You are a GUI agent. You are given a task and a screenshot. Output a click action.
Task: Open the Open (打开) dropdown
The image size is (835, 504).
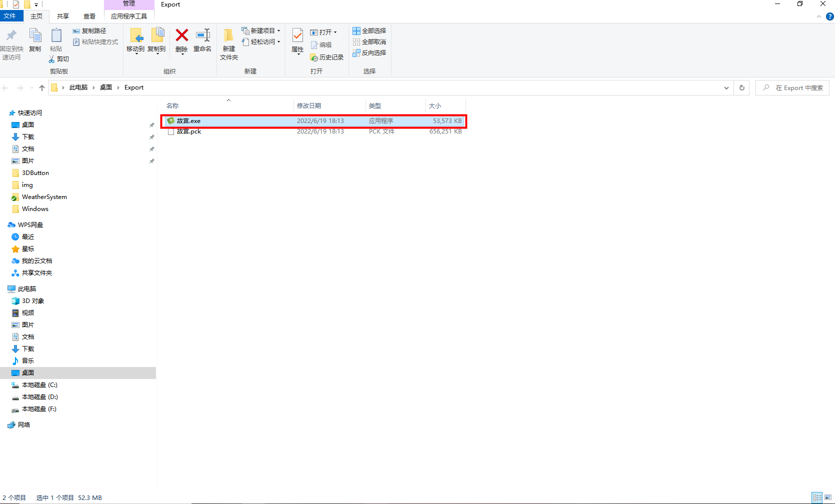pyautogui.click(x=323, y=32)
